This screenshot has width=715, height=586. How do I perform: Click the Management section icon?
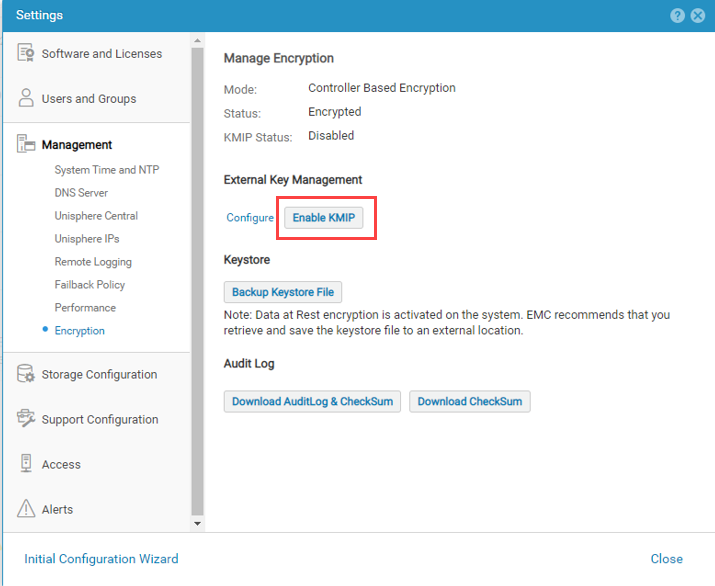[x=26, y=143]
